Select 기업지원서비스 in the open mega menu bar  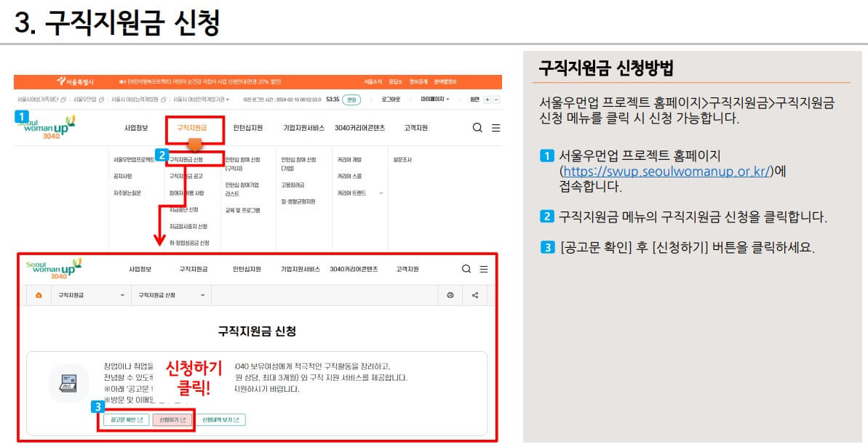[304, 128]
